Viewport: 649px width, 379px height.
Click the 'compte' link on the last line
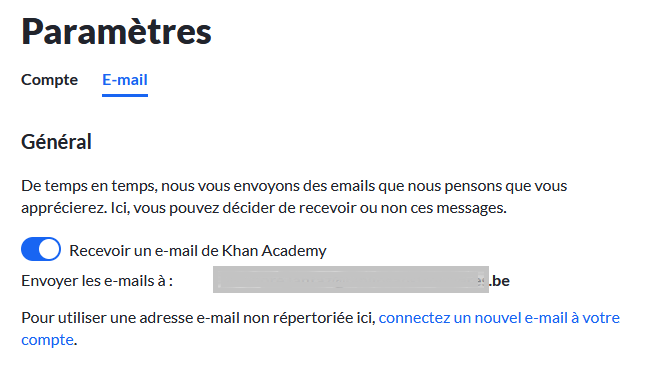tap(47, 340)
